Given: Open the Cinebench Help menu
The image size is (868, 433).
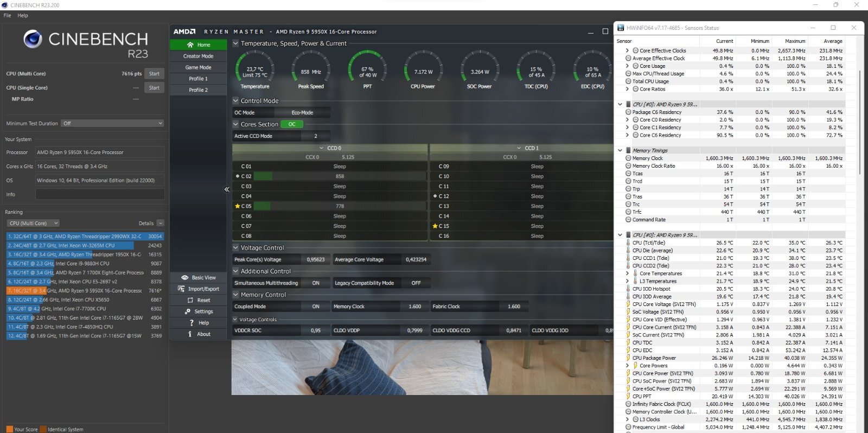Looking at the screenshot, I should point(23,15).
